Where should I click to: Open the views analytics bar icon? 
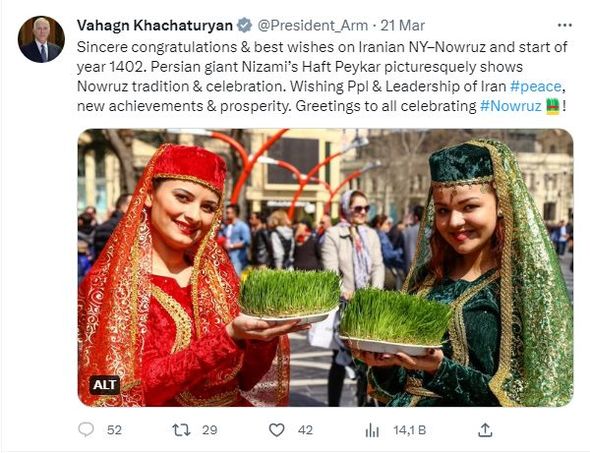(x=372, y=430)
